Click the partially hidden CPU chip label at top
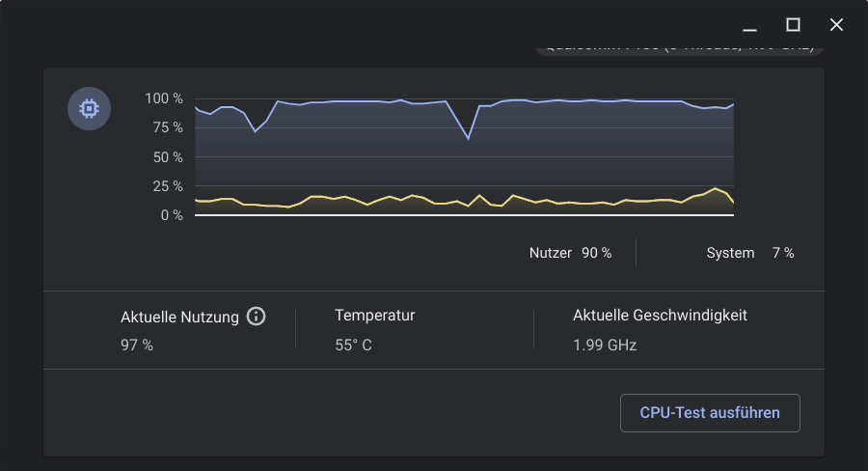Viewport: 868px width, 471px height. (679, 47)
